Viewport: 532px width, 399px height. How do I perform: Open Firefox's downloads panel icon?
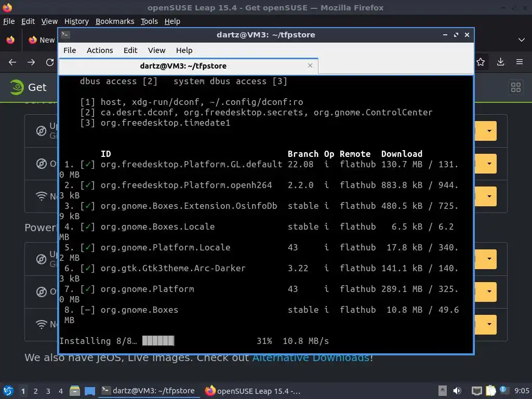coord(500,62)
